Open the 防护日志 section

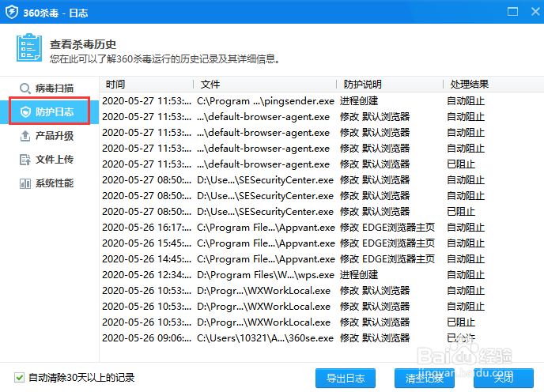pyautogui.click(x=49, y=112)
